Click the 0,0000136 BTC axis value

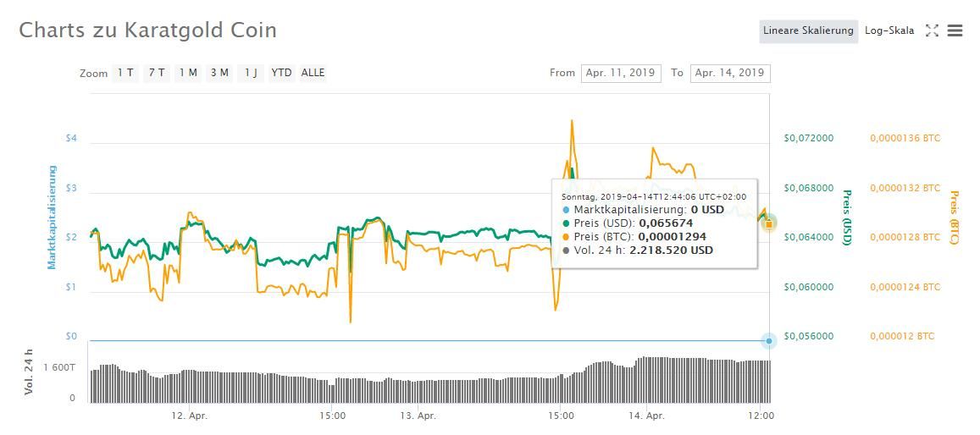pyautogui.click(x=905, y=138)
